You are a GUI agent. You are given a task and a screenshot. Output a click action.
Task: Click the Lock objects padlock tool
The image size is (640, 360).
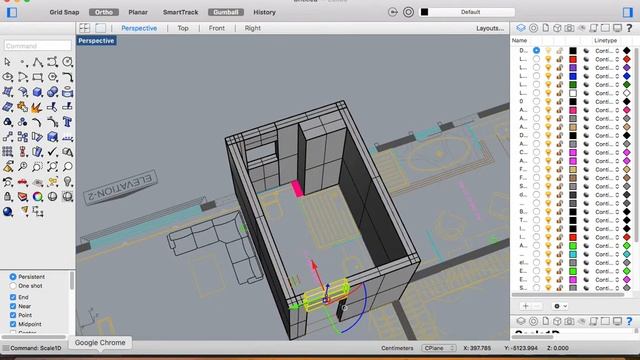coord(7,196)
